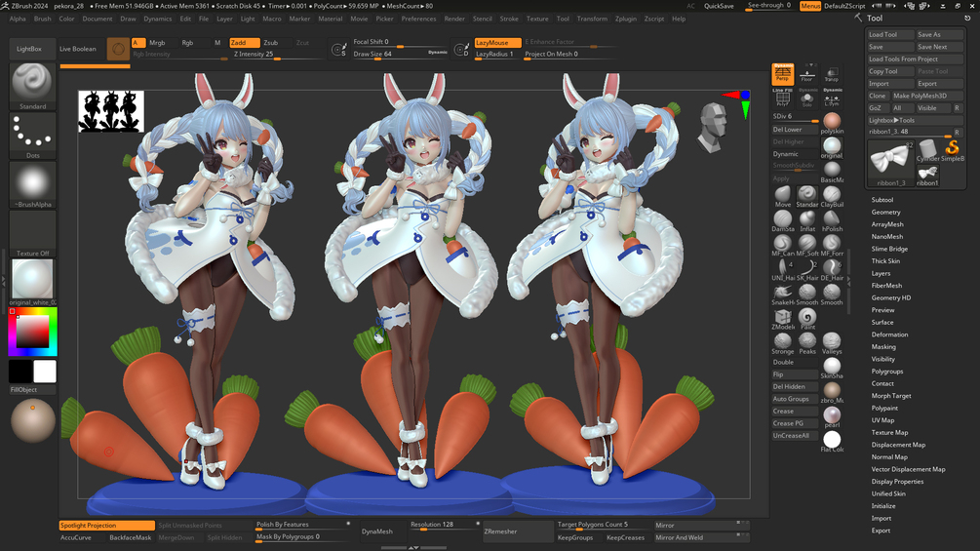Toggle PolyF polyframe display

(x=782, y=98)
